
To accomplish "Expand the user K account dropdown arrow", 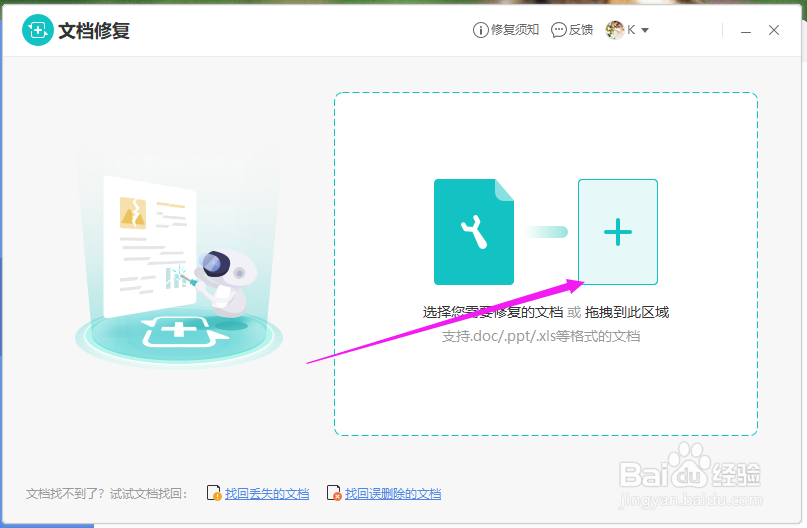I will (x=645, y=30).
